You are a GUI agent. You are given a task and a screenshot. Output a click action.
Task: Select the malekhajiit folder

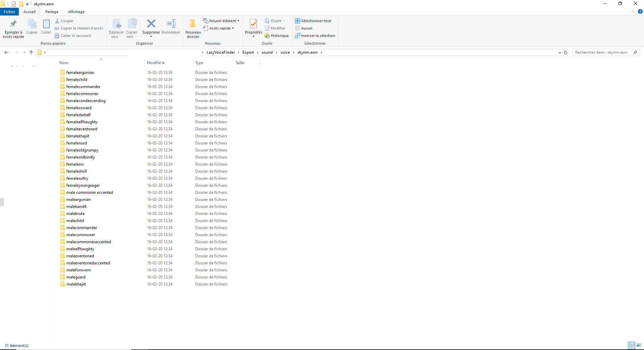click(x=76, y=284)
